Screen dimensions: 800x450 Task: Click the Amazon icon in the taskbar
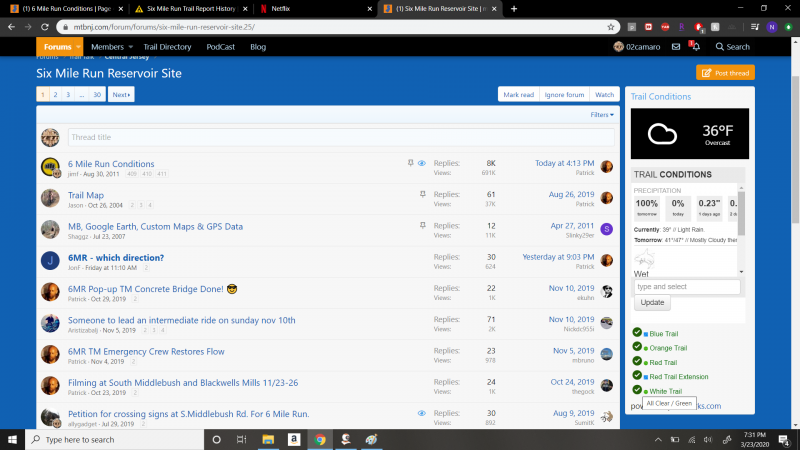tap(295, 440)
